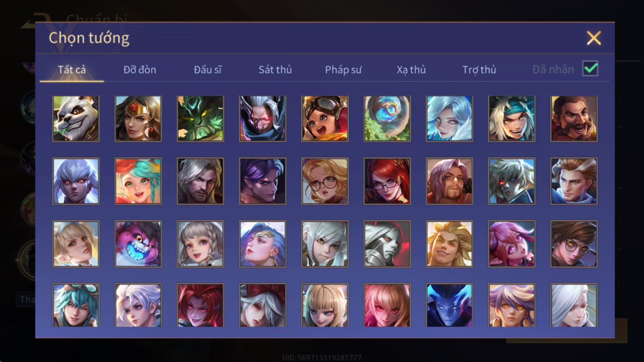Select the red-haired woman with glasses
Screen dimensions: 644x362
(387, 181)
